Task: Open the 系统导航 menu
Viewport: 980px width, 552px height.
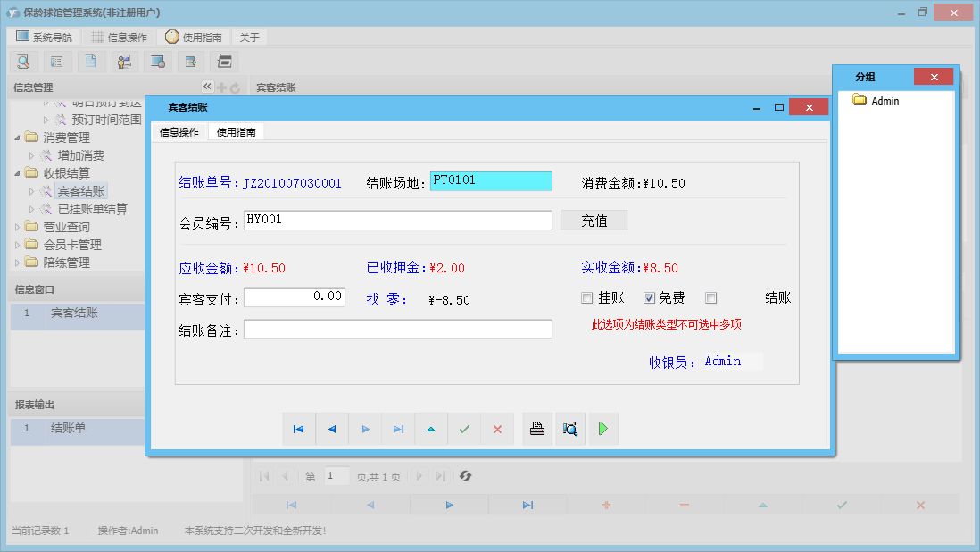Action: (x=46, y=37)
